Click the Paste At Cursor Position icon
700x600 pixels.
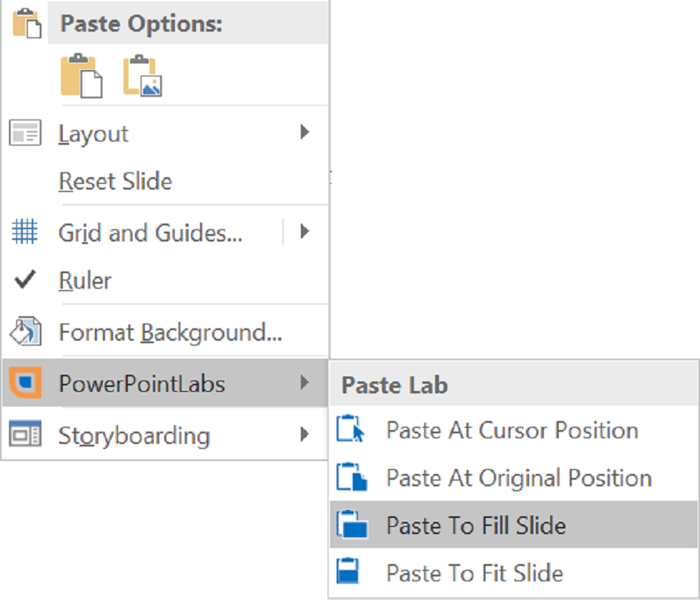tap(351, 430)
